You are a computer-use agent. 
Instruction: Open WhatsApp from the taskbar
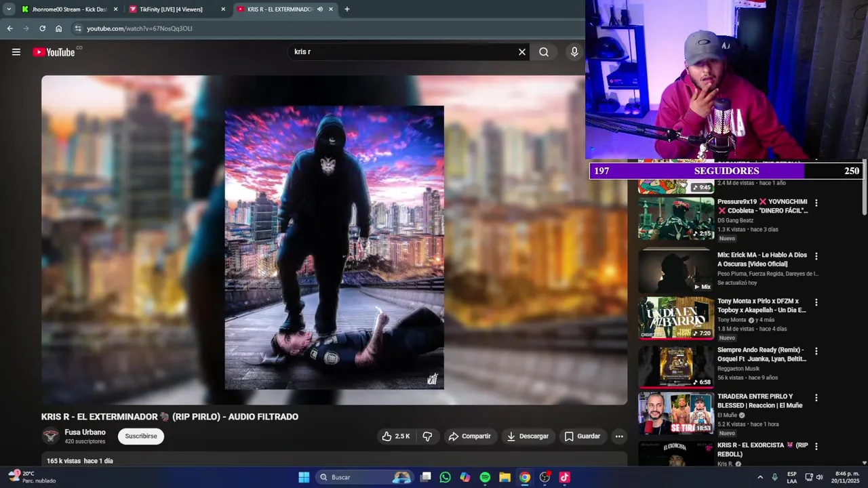coord(445,477)
